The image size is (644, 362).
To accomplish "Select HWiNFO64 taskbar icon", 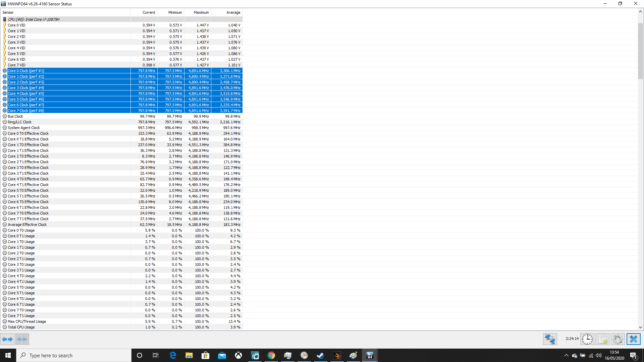I will click(370, 355).
